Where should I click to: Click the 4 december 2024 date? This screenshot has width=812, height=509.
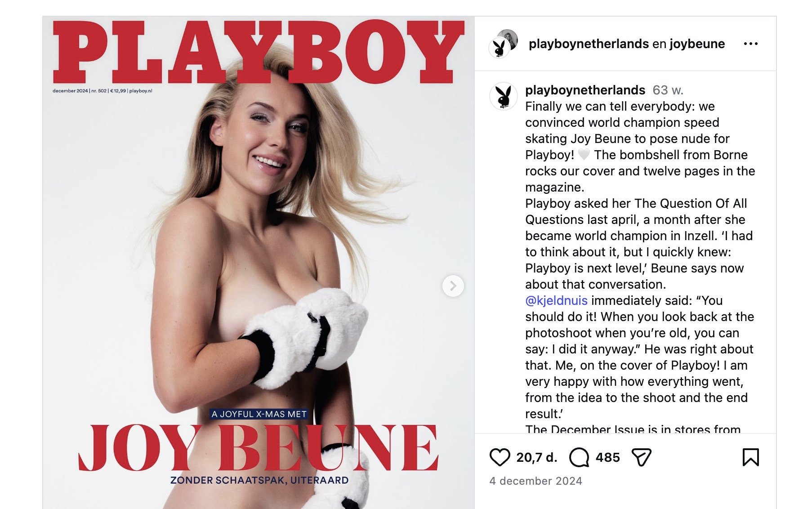535,481
